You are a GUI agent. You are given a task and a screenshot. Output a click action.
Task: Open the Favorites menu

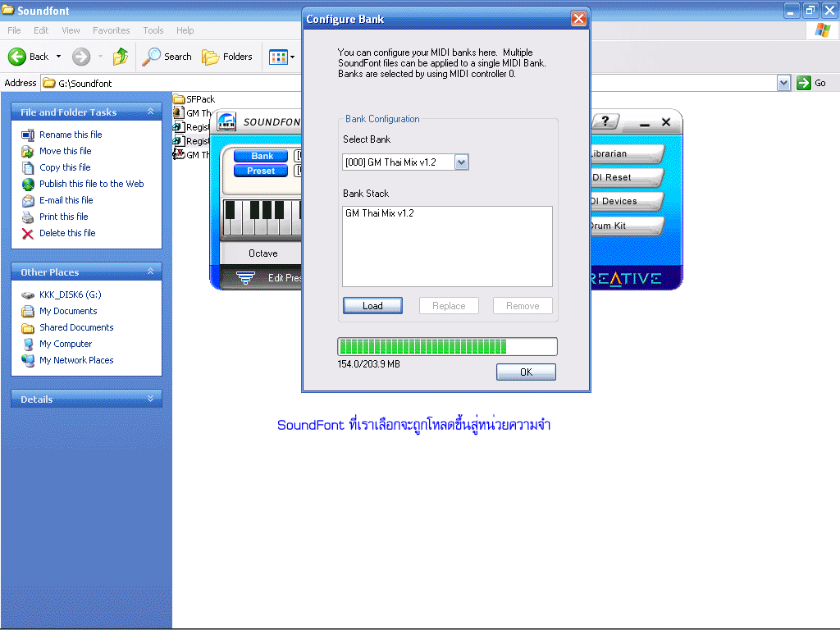tap(112, 30)
